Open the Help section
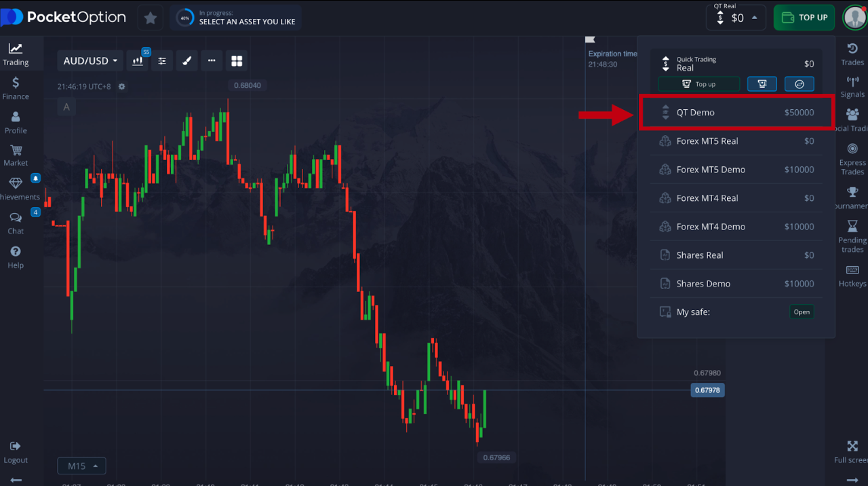This screenshot has height=486, width=868. coord(16,257)
